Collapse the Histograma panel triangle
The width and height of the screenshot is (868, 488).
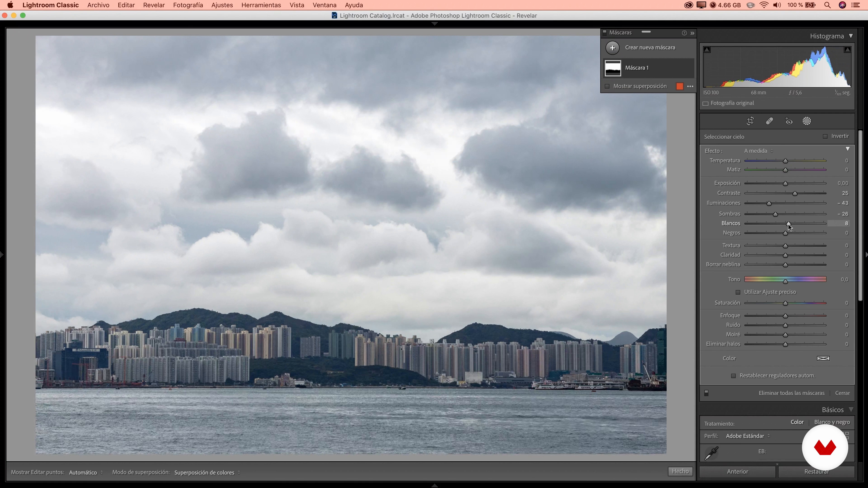click(851, 36)
